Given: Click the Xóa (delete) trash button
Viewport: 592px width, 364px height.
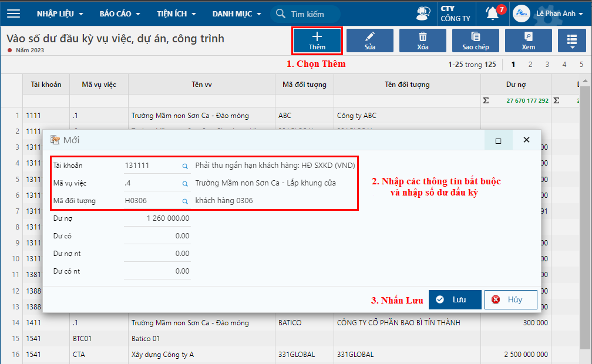Looking at the screenshot, I should 423,41.
